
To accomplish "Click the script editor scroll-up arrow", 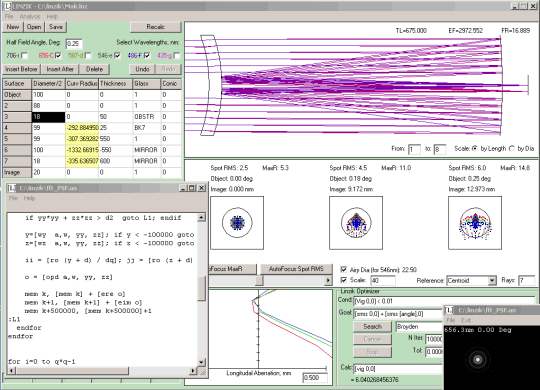I will click(x=201, y=217).
